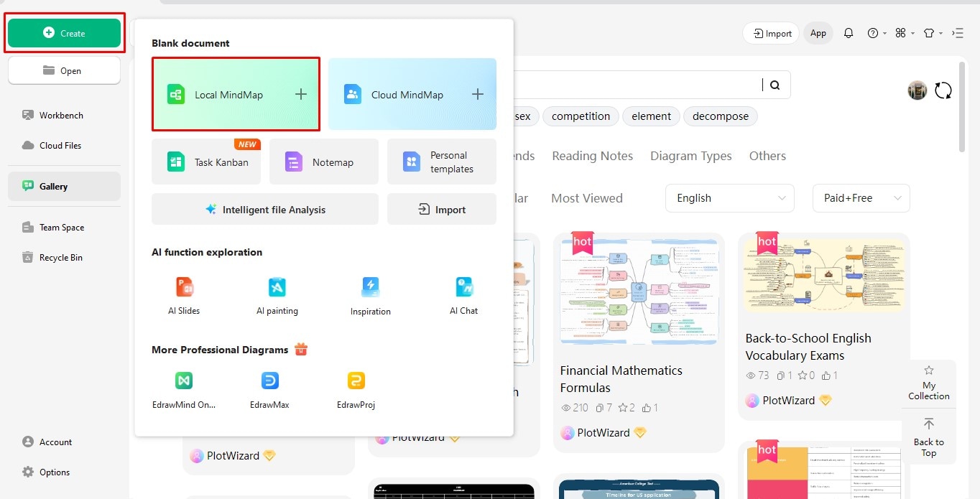The width and height of the screenshot is (980, 499).
Task: Click the refresh sync icon
Action: pos(943,90)
